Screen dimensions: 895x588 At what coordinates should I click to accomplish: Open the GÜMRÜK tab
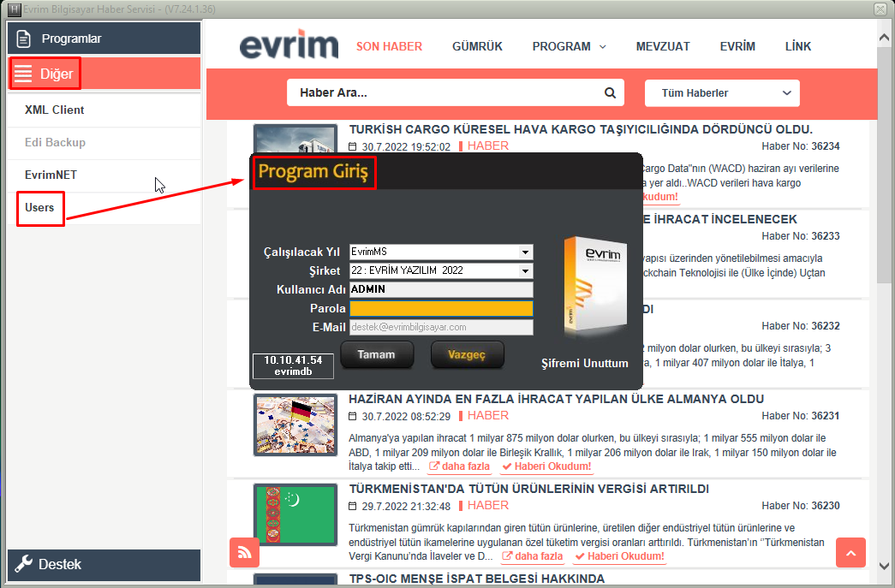[x=477, y=47]
